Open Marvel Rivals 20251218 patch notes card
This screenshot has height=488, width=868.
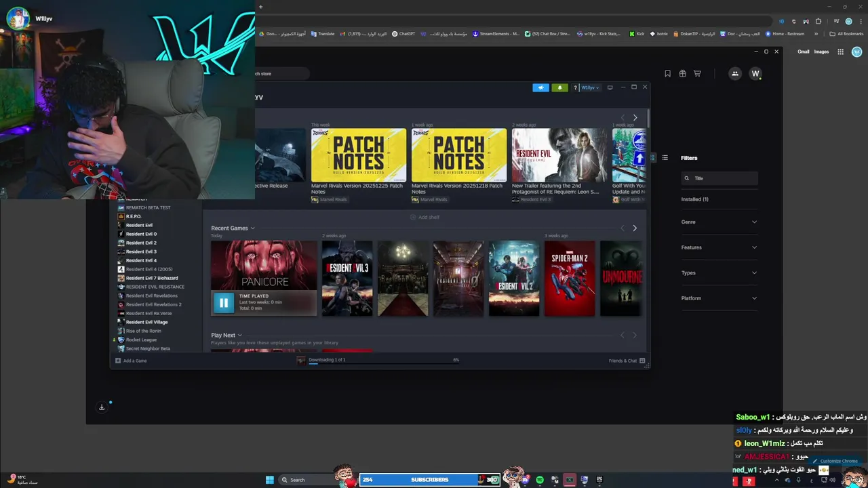point(459,155)
